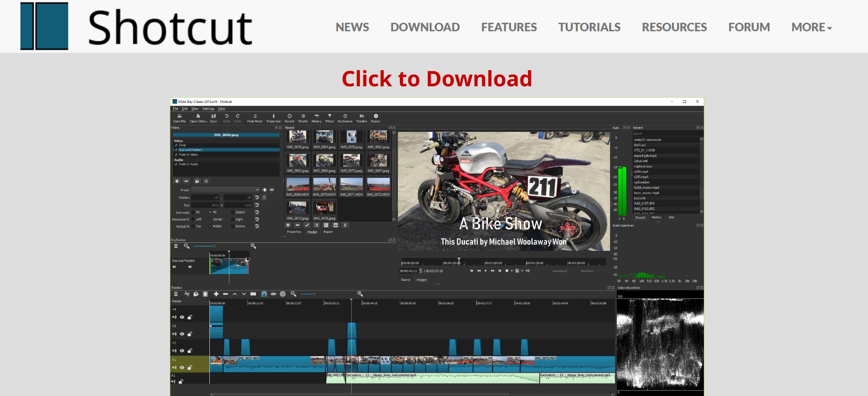Adjust the keyframes zoom slider
The height and width of the screenshot is (396, 868).
(214, 246)
